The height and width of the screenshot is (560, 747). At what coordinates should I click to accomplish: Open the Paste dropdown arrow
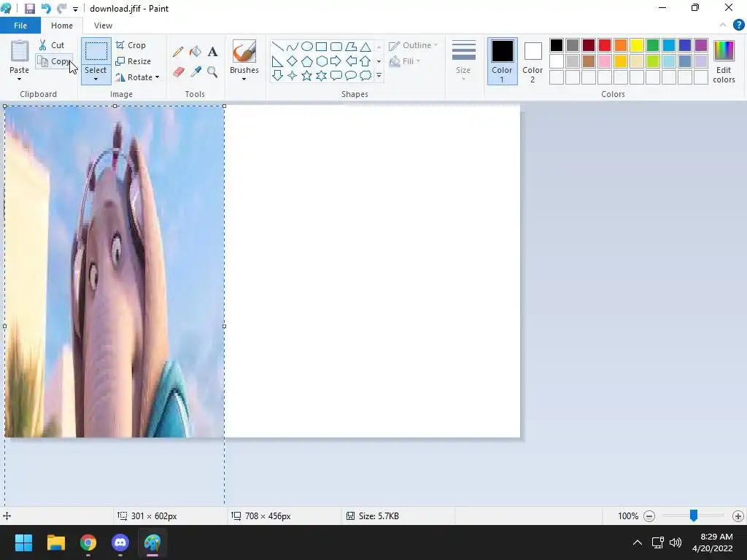pyautogui.click(x=19, y=79)
